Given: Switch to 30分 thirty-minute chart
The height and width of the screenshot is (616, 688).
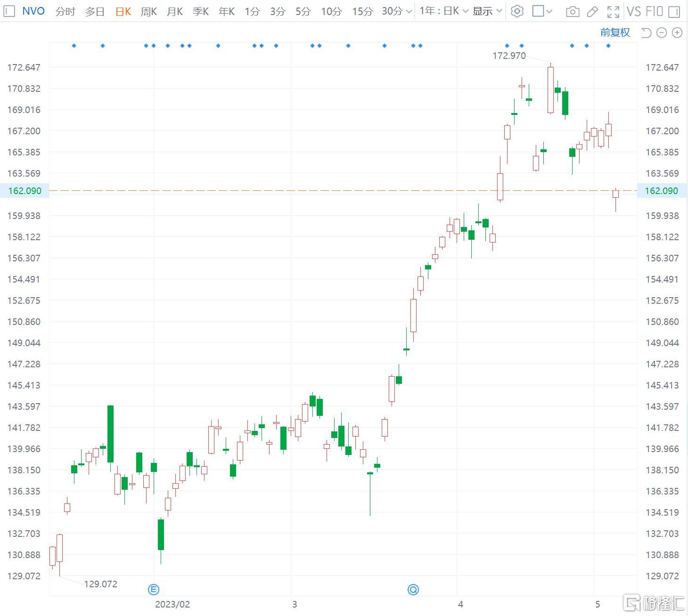Looking at the screenshot, I should (x=392, y=11).
